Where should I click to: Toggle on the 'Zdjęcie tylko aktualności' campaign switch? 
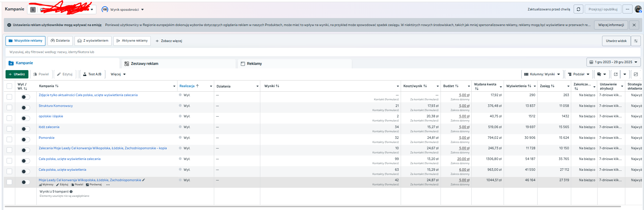(x=25, y=97)
